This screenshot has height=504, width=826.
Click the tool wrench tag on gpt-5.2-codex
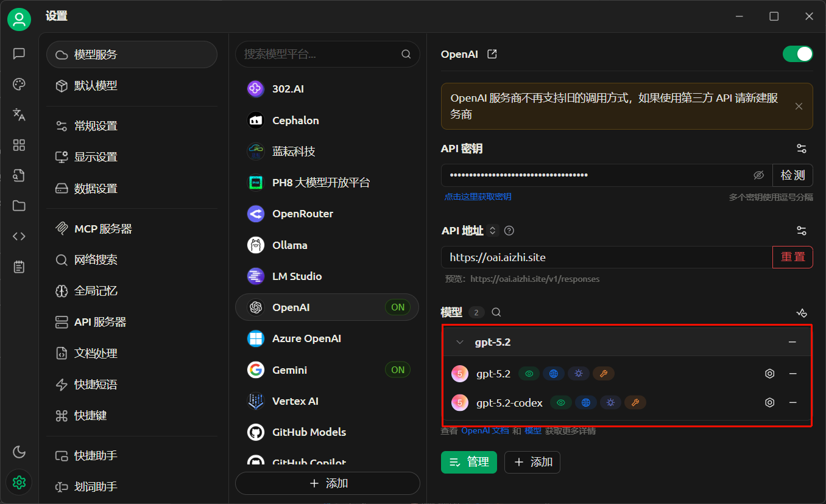[x=635, y=402]
